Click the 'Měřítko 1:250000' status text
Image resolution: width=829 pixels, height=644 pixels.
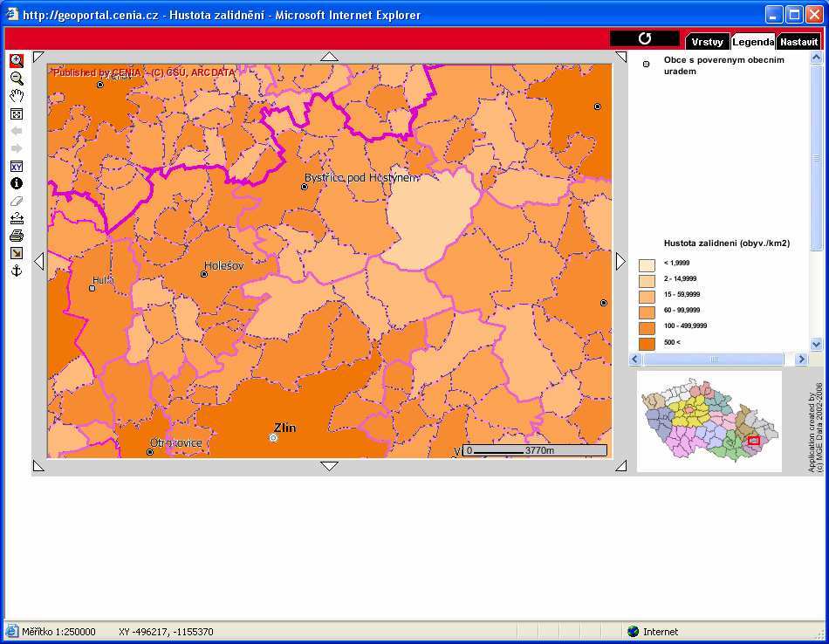tap(58, 632)
